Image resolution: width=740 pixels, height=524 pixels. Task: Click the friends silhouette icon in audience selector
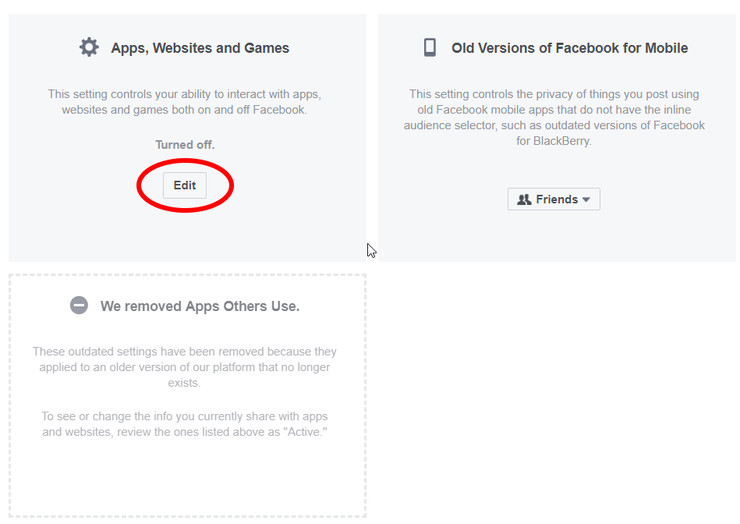[x=524, y=200]
